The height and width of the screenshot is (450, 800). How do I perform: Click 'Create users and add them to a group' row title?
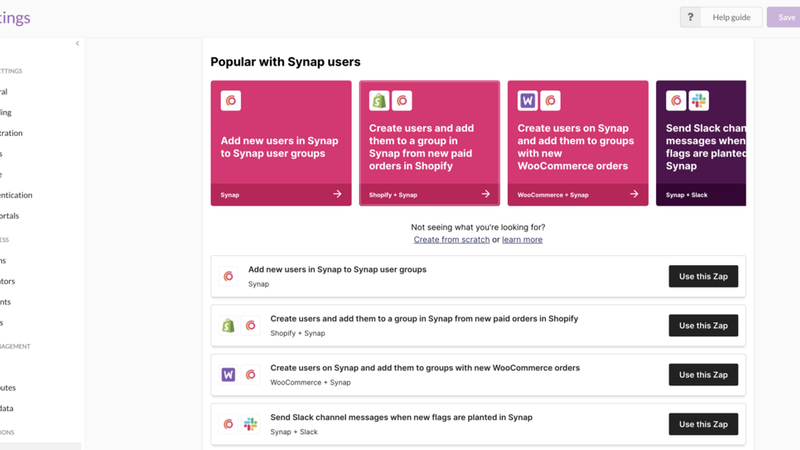[x=424, y=319]
